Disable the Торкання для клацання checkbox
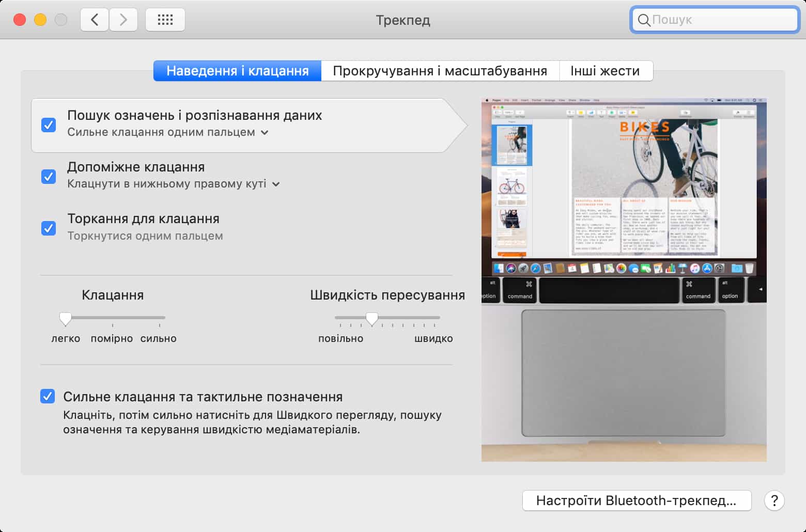 coord(49,228)
